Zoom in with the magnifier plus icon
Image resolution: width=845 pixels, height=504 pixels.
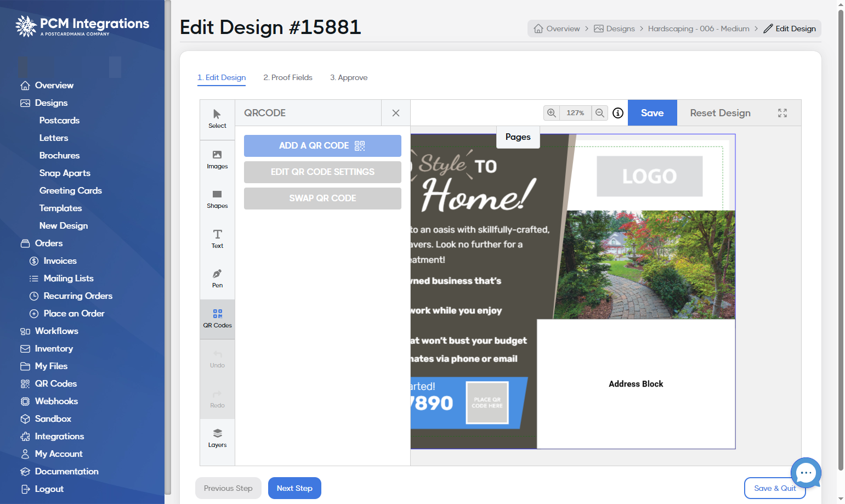tap(552, 113)
